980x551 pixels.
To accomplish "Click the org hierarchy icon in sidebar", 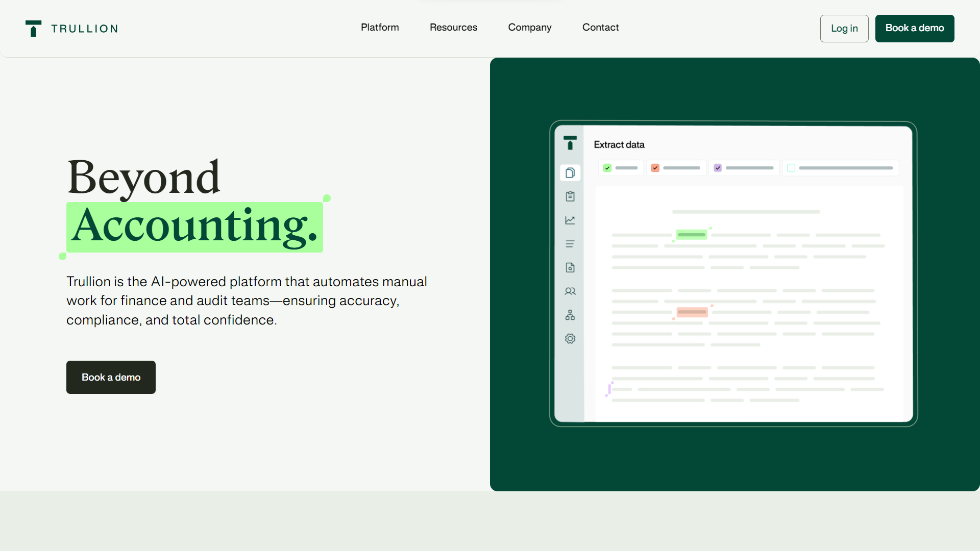I will coord(570,315).
